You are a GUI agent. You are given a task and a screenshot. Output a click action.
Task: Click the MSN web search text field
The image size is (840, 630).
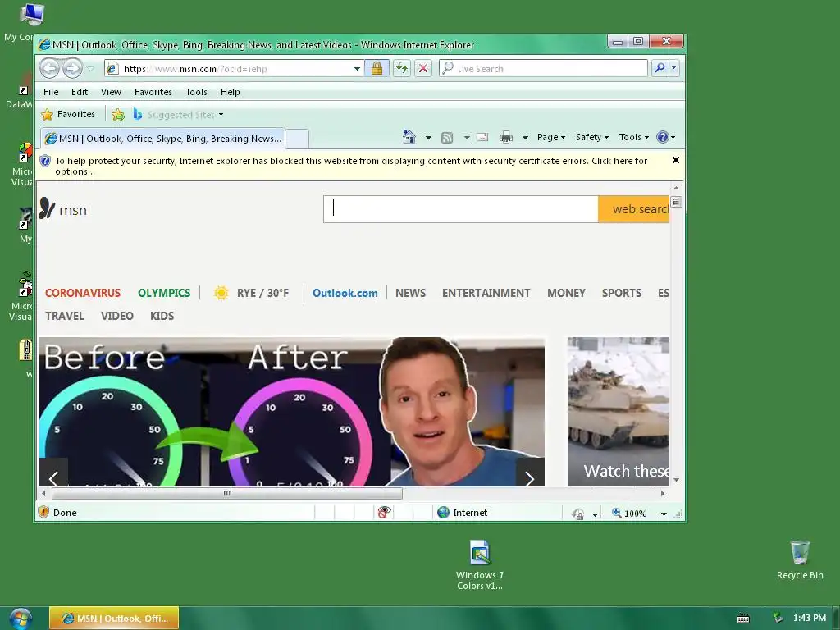461,209
